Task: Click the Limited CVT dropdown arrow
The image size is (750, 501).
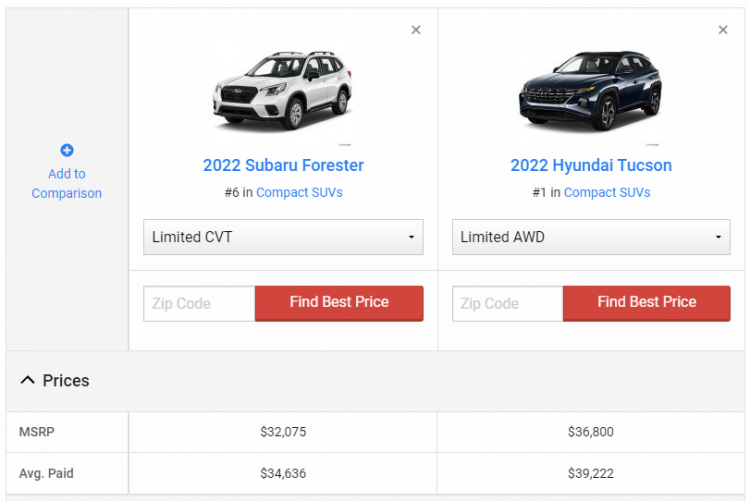Action: coord(411,237)
